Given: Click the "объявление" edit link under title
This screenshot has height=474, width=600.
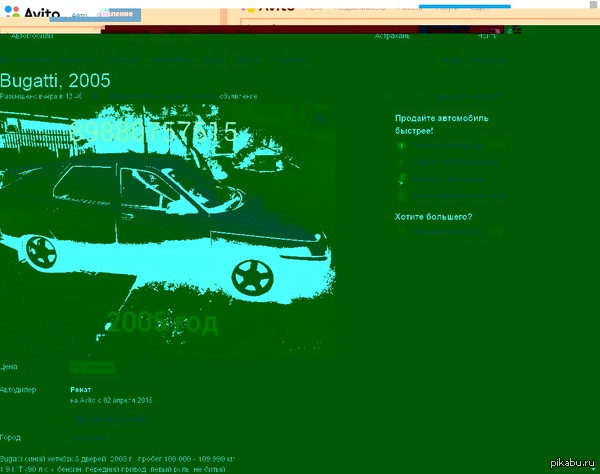Looking at the screenshot, I should coord(238,96).
